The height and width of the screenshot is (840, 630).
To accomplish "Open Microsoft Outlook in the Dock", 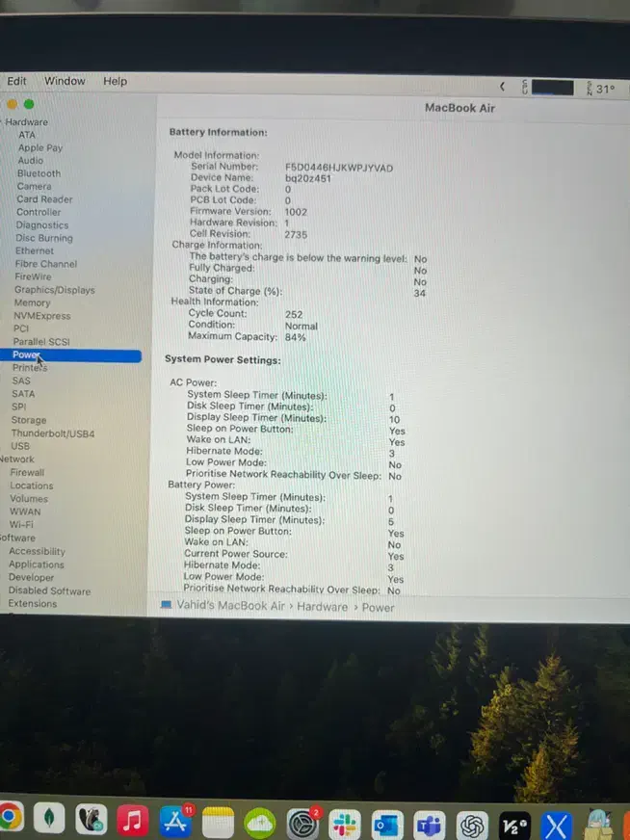I will (x=387, y=825).
